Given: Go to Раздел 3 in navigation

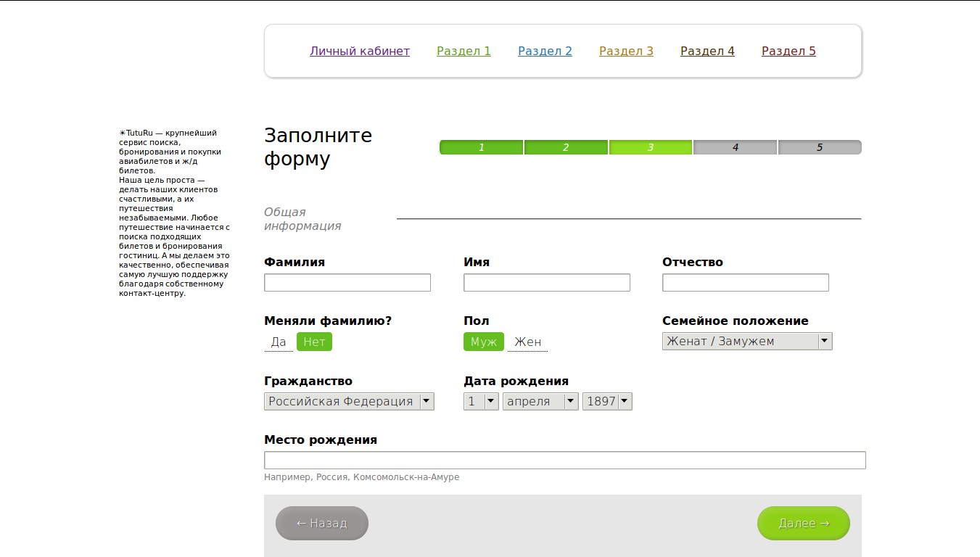Looking at the screenshot, I should click(626, 51).
